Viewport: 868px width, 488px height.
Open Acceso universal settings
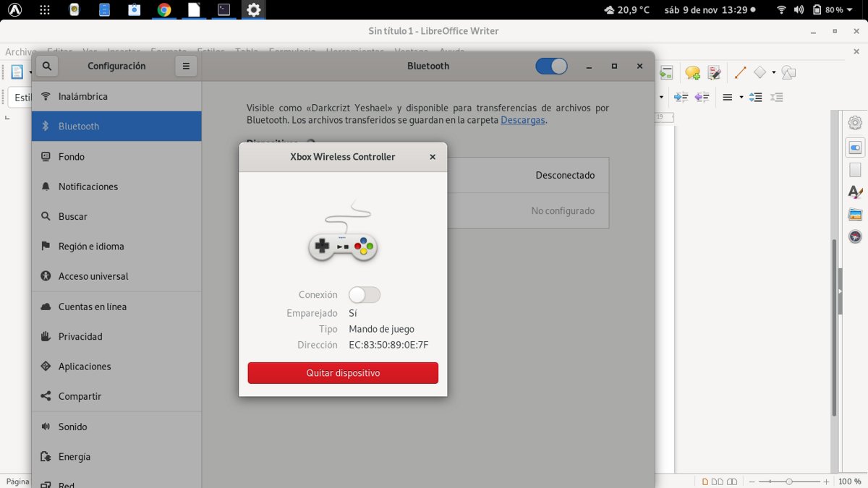tap(116, 276)
